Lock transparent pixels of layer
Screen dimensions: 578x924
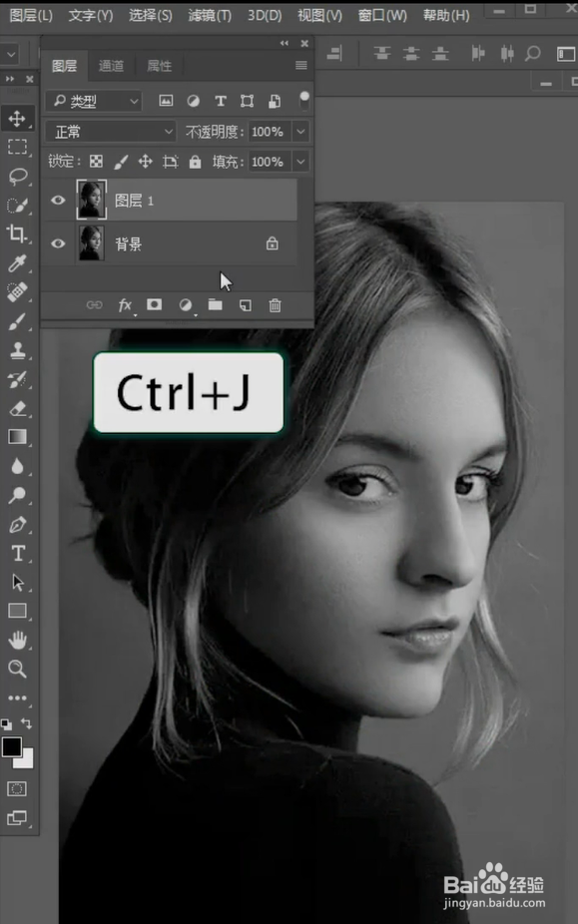pyautogui.click(x=96, y=162)
